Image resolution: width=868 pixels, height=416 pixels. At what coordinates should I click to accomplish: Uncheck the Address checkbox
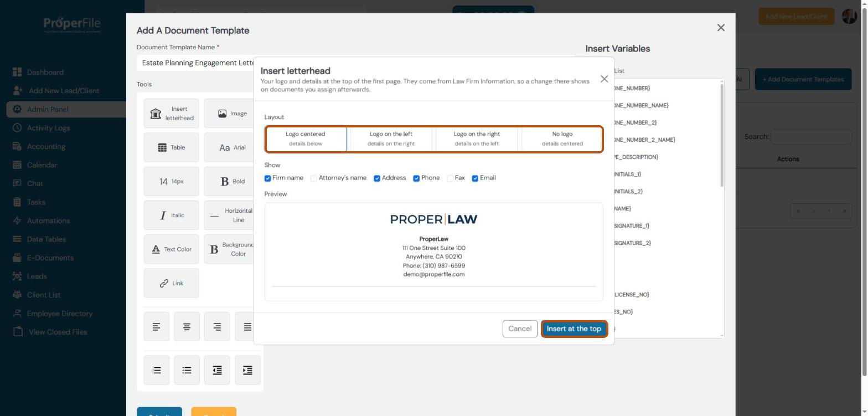pos(377,178)
